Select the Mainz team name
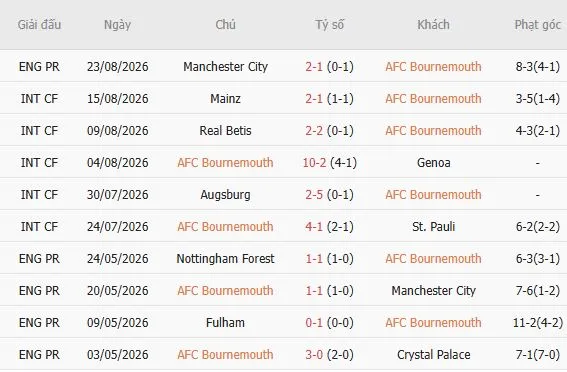 (x=225, y=99)
